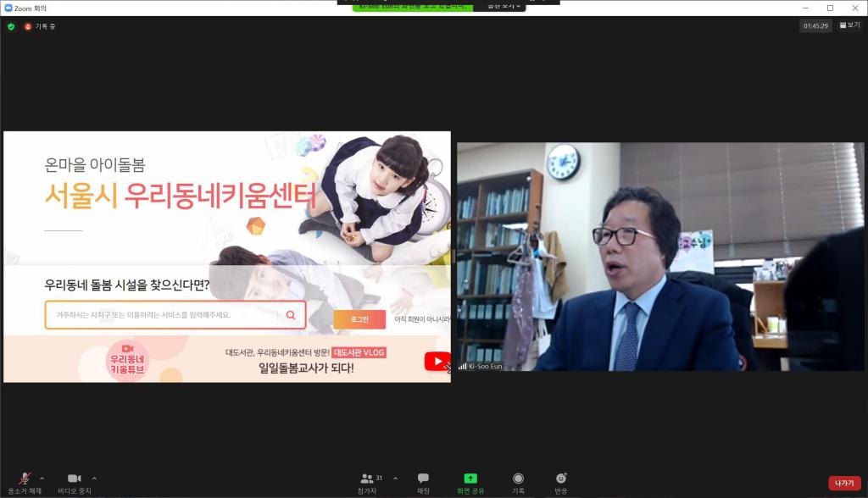Click orange 로그인 button on shared page
The width and height of the screenshot is (868, 498).
(x=359, y=319)
